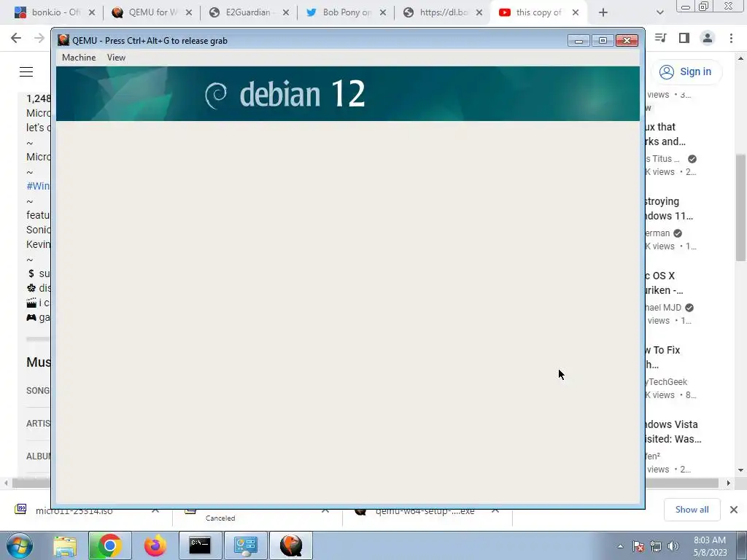Image resolution: width=747 pixels, height=560 pixels.
Task: Open a new Chrome tab
Action: coord(603,13)
